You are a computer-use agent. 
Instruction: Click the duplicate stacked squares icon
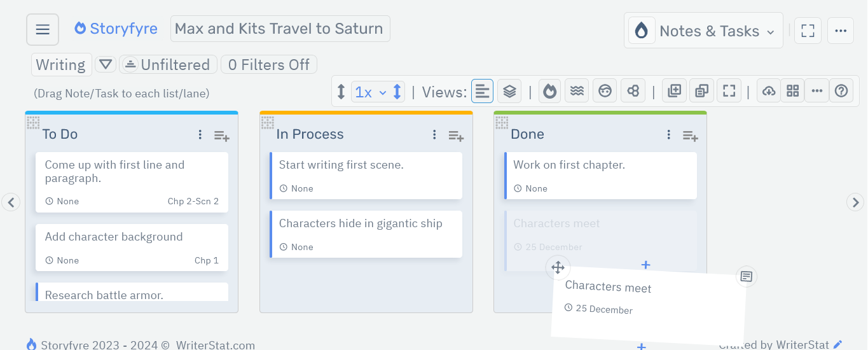(x=701, y=91)
